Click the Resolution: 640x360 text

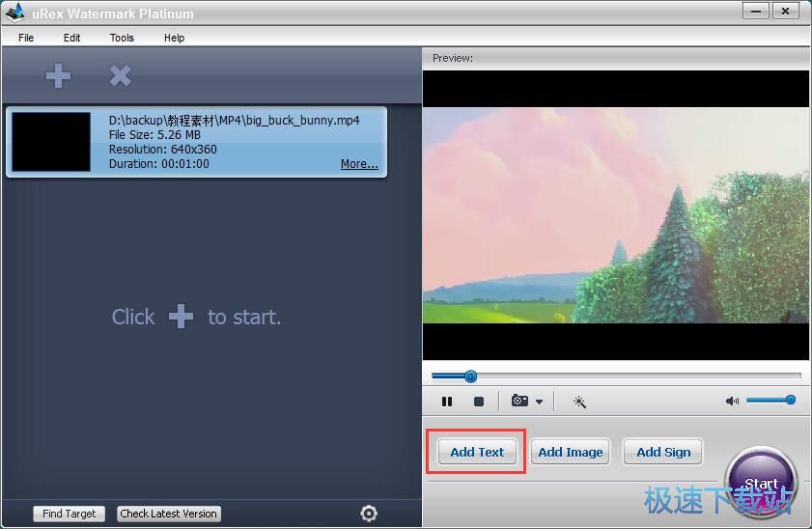(162, 150)
